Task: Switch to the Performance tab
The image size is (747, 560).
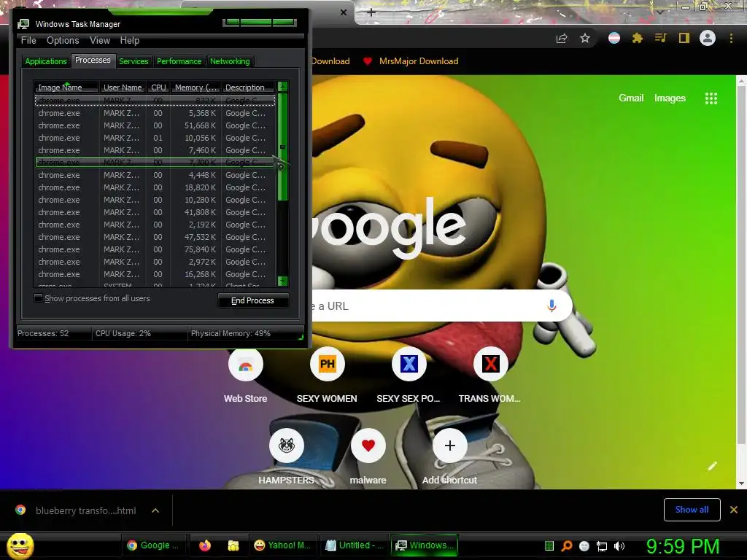Action: (x=179, y=61)
